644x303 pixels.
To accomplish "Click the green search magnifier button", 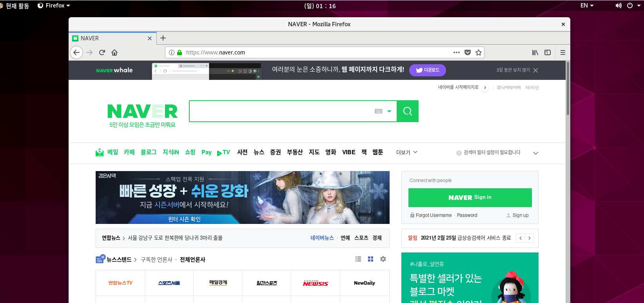I will (408, 111).
